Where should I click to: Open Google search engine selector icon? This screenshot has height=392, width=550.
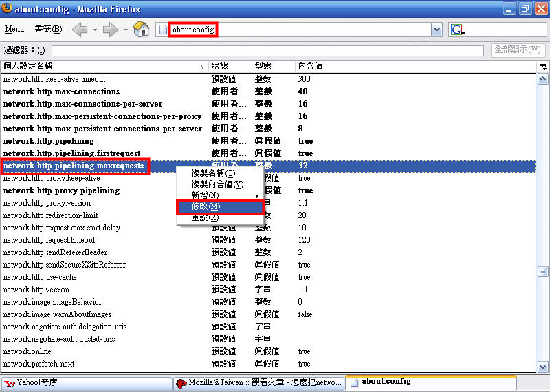pyautogui.click(x=457, y=30)
